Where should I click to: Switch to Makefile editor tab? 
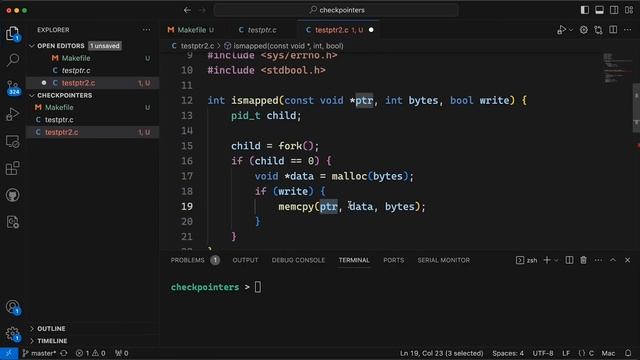pyautogui.click(x=191, y=30)
